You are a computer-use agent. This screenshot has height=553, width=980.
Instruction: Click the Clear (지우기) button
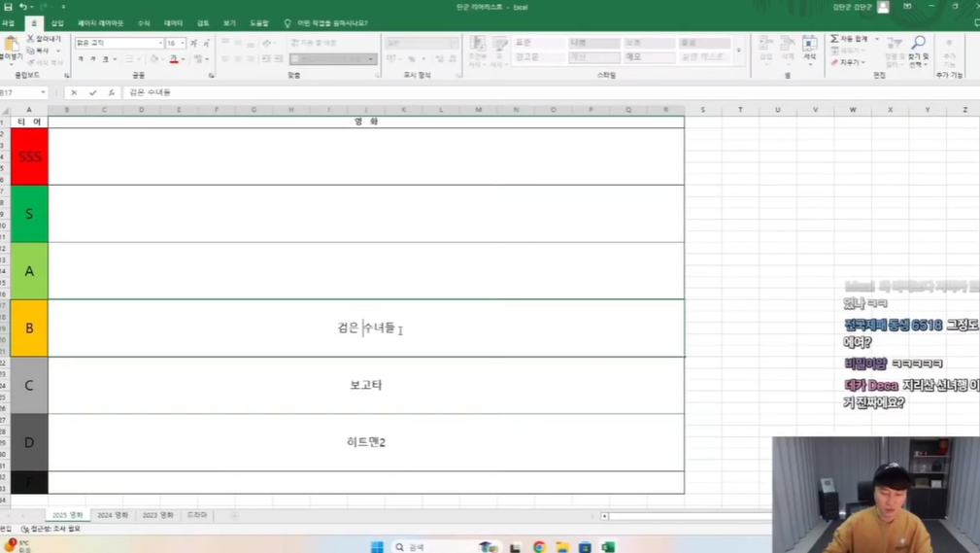848,62
